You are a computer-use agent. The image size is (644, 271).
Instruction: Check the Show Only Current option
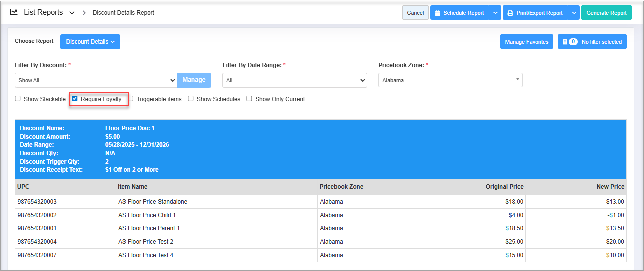point(249,99)
